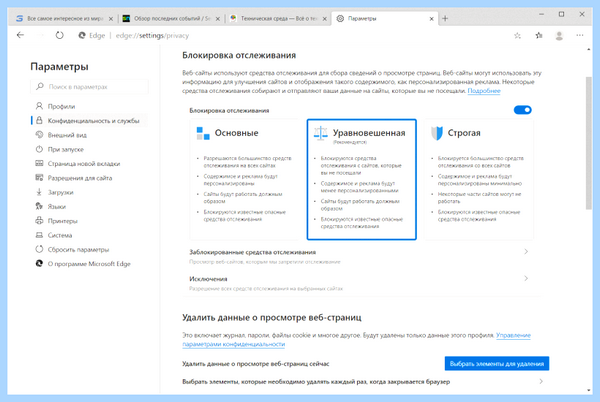
Task: Click the scrollbar up arrow
Action: click(589, 50)
